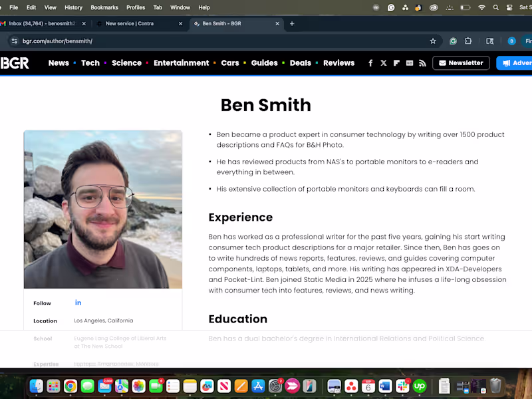
Task: Click the Newsletter button
Action: 461,63
